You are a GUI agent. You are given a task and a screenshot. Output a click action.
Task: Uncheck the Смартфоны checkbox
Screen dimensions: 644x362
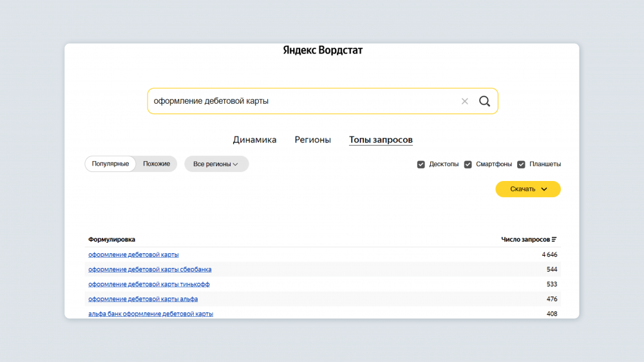[x=468, y=164]
